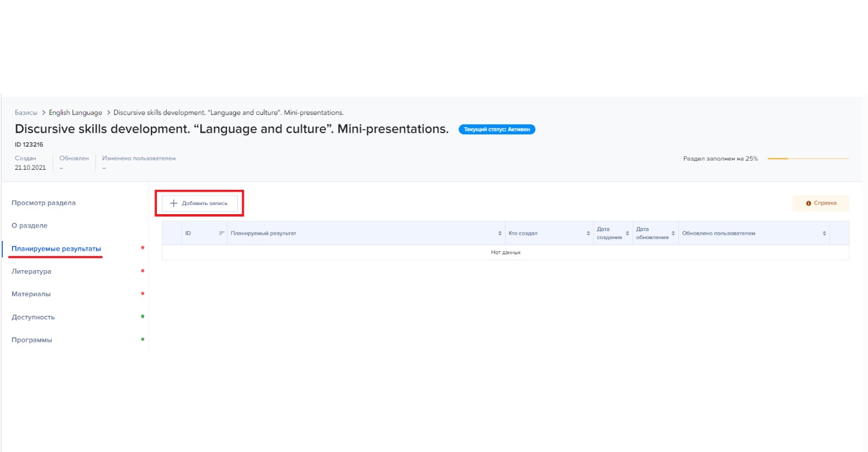868x452 pixels.
Task: Sort by Дата обновления column arrows
Action: pyautogui.click(x=673, y=234)
